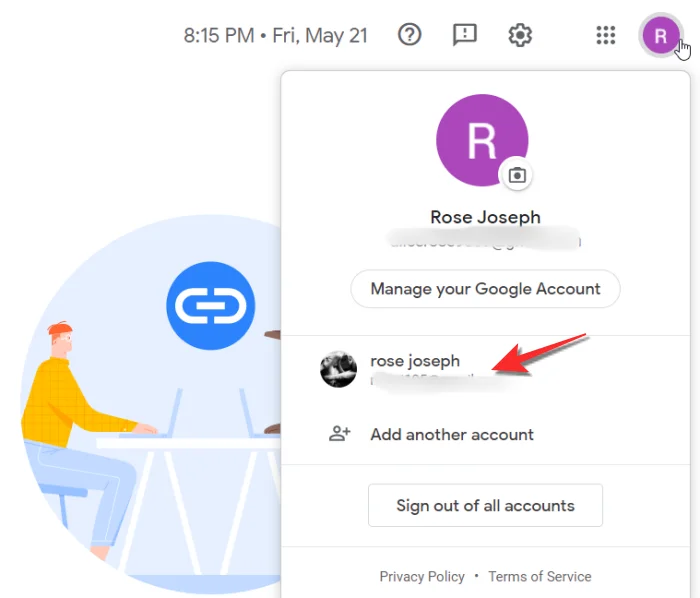Open the Google apps grid launcher

(605, 36)
